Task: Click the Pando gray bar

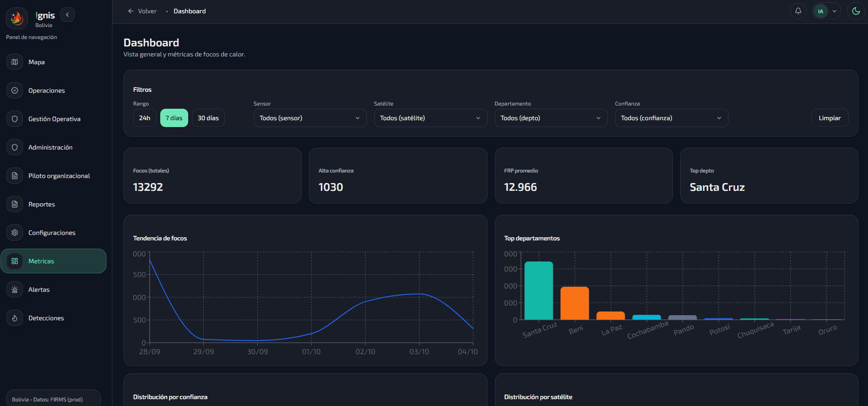Action: pos(683,317)
